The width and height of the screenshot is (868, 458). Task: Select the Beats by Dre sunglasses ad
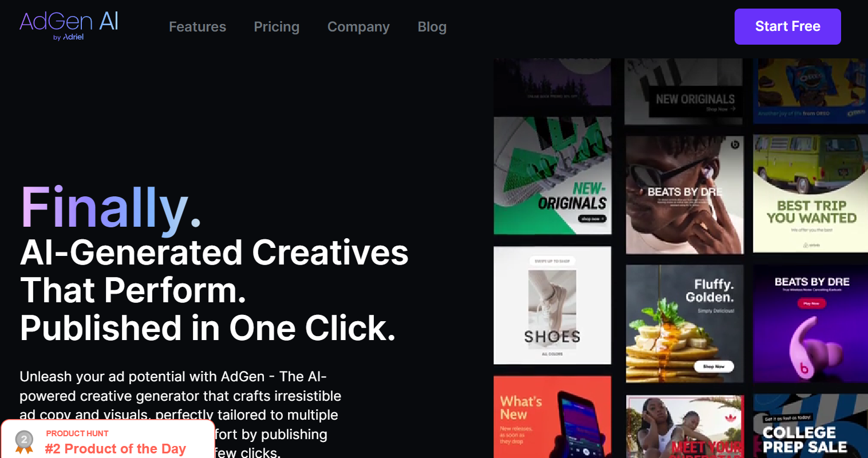685,195
